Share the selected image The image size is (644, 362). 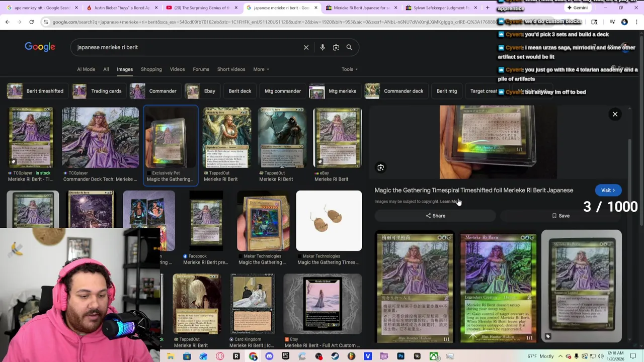coord(435,216)
